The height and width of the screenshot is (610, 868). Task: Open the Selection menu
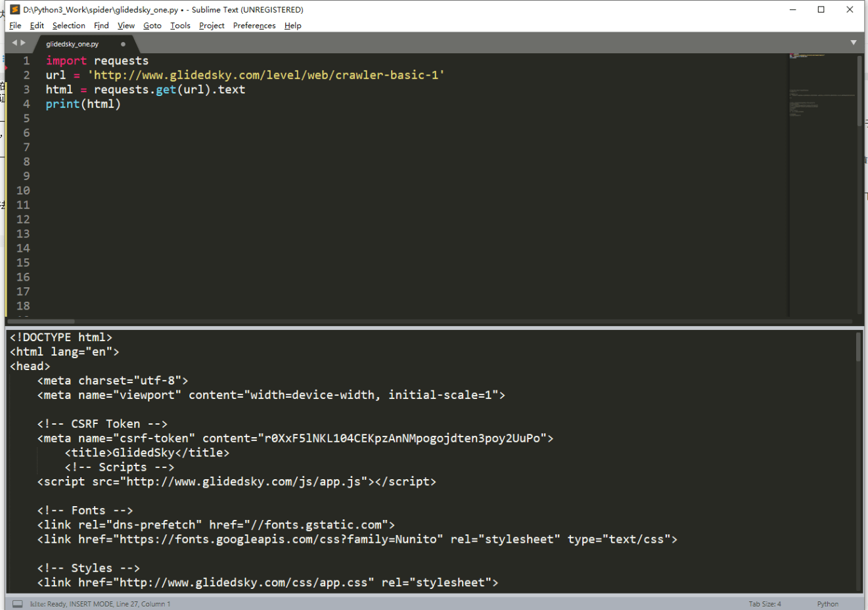(x=69, y=26)
